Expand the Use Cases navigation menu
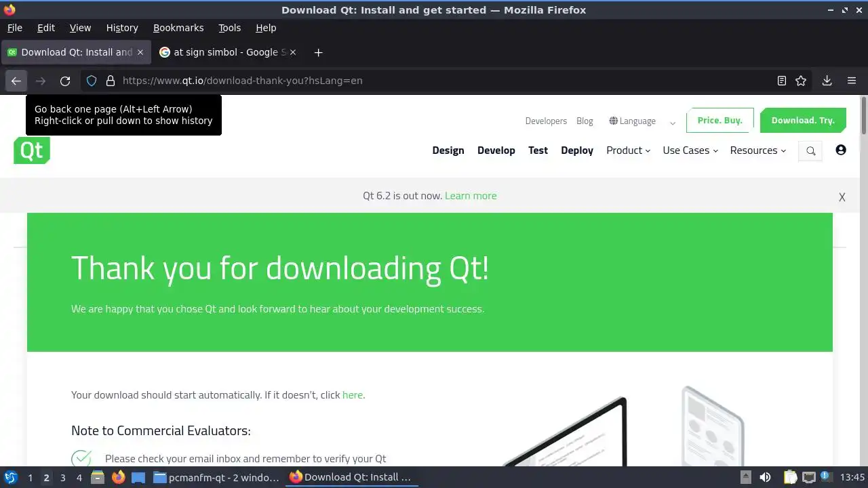Screen dimensions: 868x488 (690, 150)
